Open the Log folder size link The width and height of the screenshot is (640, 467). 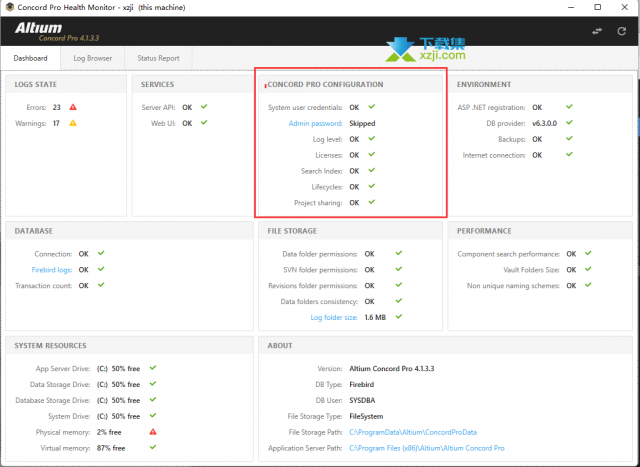[334, 318]
